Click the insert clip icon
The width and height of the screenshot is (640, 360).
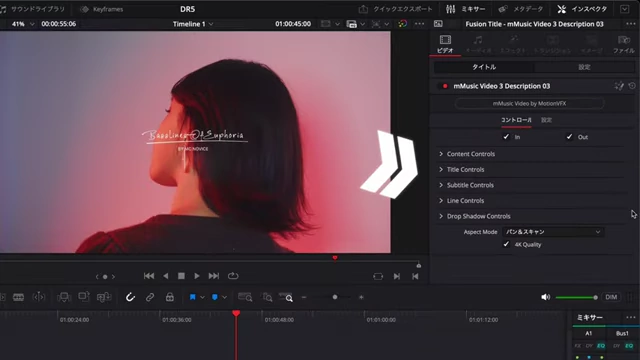click(64, 297)
